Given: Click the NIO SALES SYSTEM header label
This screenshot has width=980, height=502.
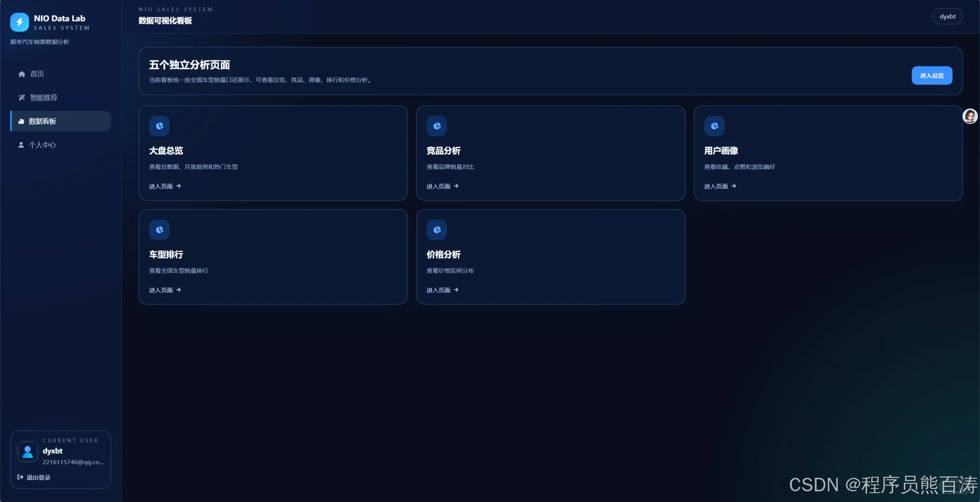Looking at the screenshot, I should [176, 9].
